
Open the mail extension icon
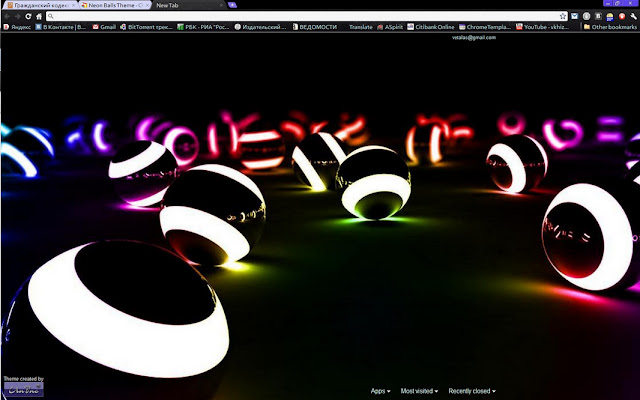point(574,16)
